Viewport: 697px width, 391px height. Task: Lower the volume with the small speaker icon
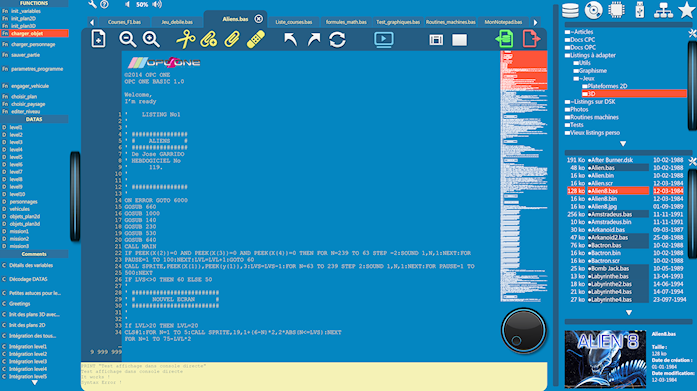coord(128,4)
